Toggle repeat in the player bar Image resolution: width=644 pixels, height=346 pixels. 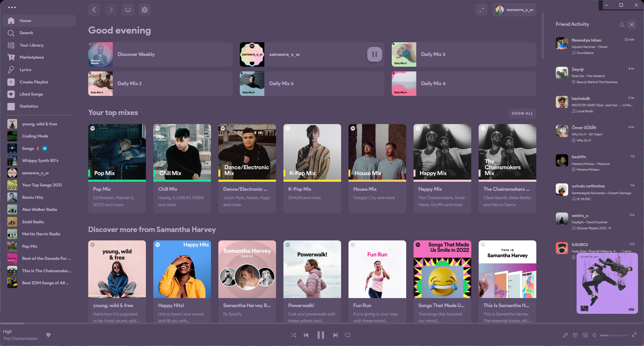[x=348, y=335]
